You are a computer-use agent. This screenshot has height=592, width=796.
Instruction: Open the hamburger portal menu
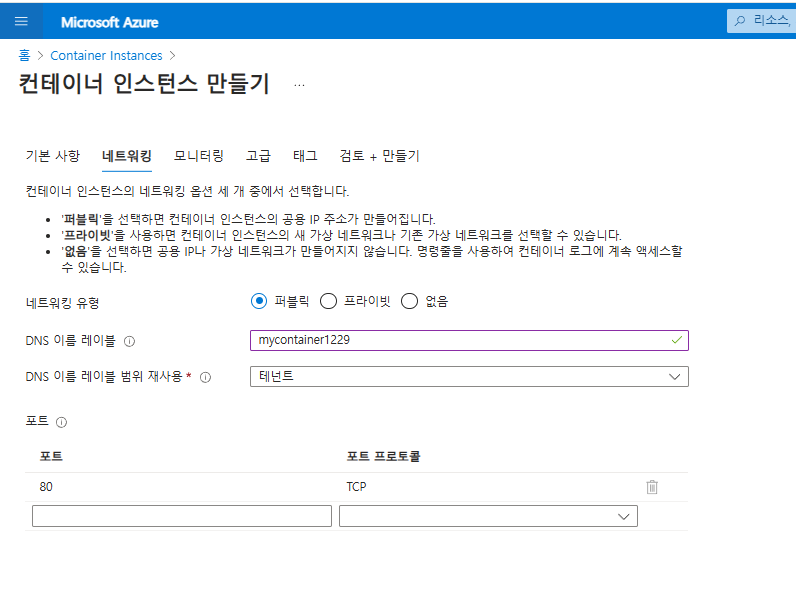tap(21, 21)
